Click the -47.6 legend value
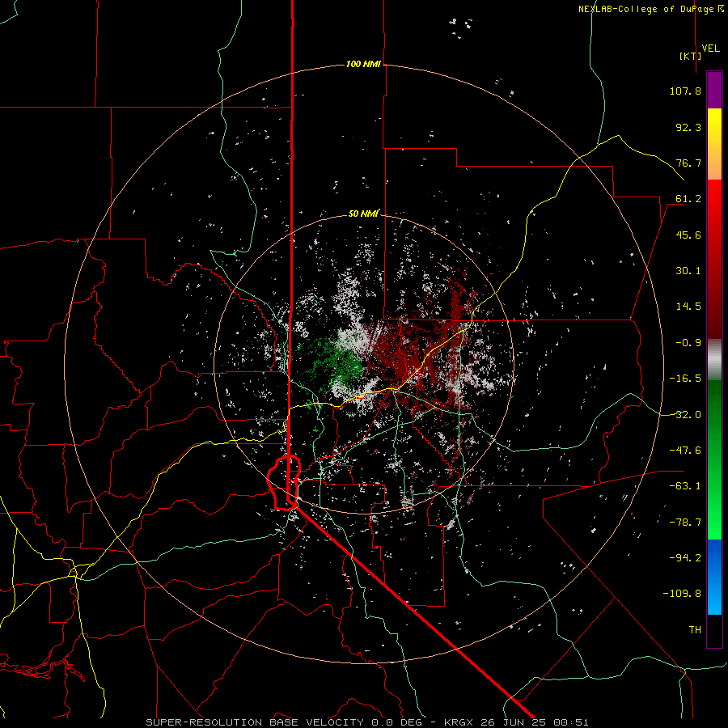 coord(685,451)
